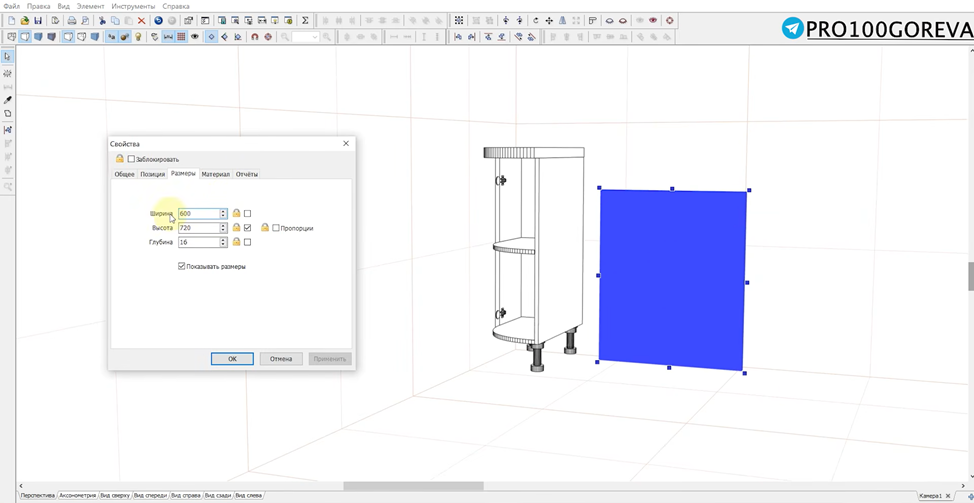Select the rotate arrow tool icon
This screenshot has width=974, height=503.
pyautogui.click(x=535, y=20)
